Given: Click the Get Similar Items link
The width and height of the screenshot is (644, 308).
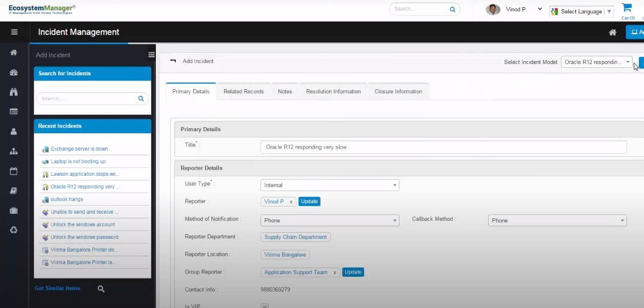Looking at the screenshot, I should pos(57,288).
